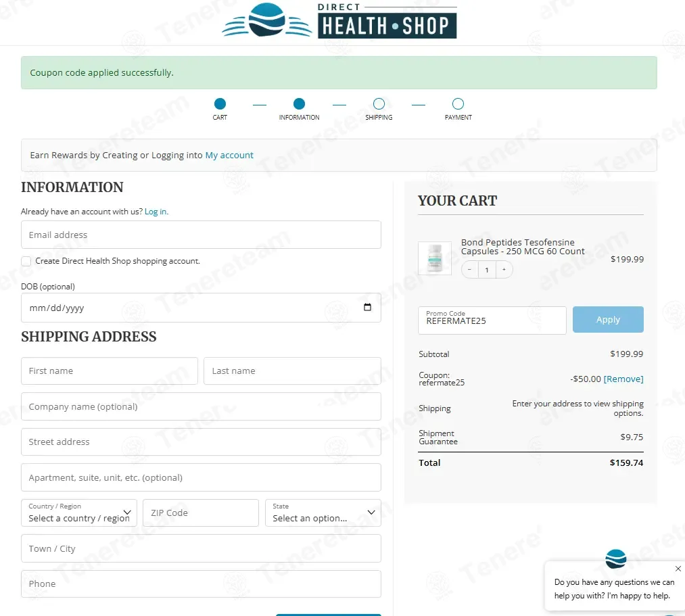Click the Town / City field
Image resolution: width=685 pixels, height=616 pixels.
(x=201, y=548)
